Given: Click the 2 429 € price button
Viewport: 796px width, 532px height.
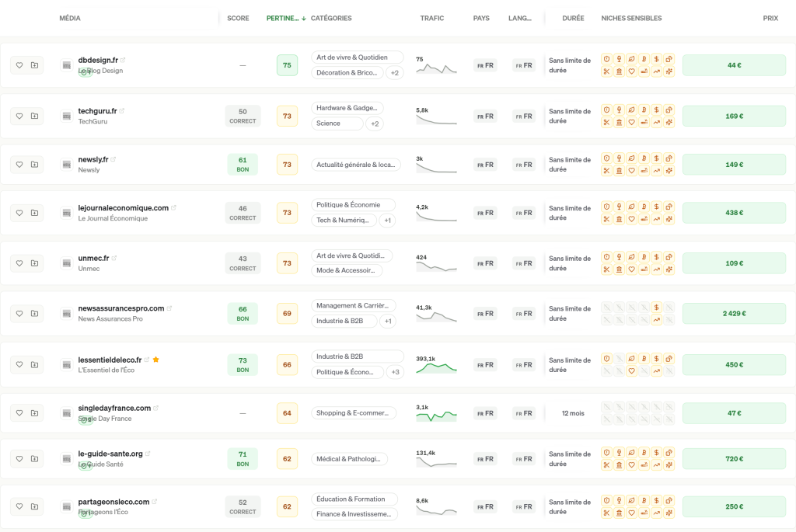Looking at the screenshot, I should coord(734,314).
